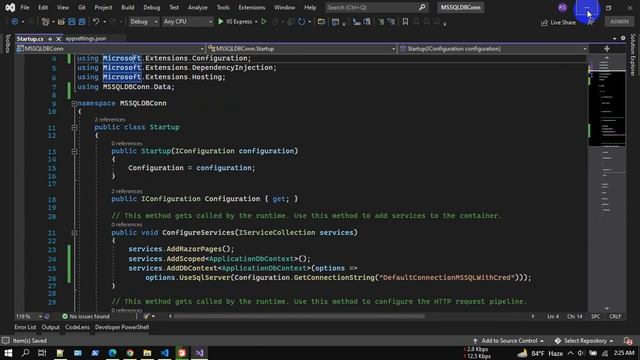Viewport: 640px width, 360px height.
Task: Open Toolbox side panel
Action: point(8,44)
